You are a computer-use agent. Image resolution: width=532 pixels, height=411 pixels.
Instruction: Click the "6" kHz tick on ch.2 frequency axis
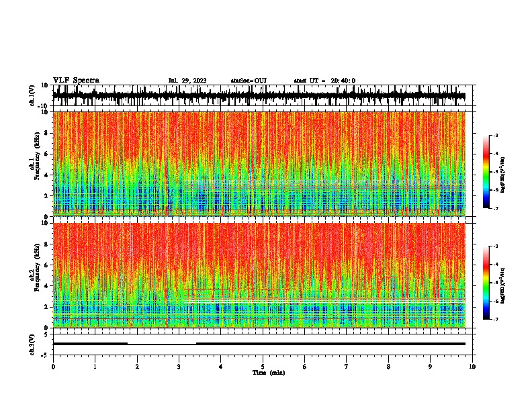pyautogui.click(x=46, y=265)
